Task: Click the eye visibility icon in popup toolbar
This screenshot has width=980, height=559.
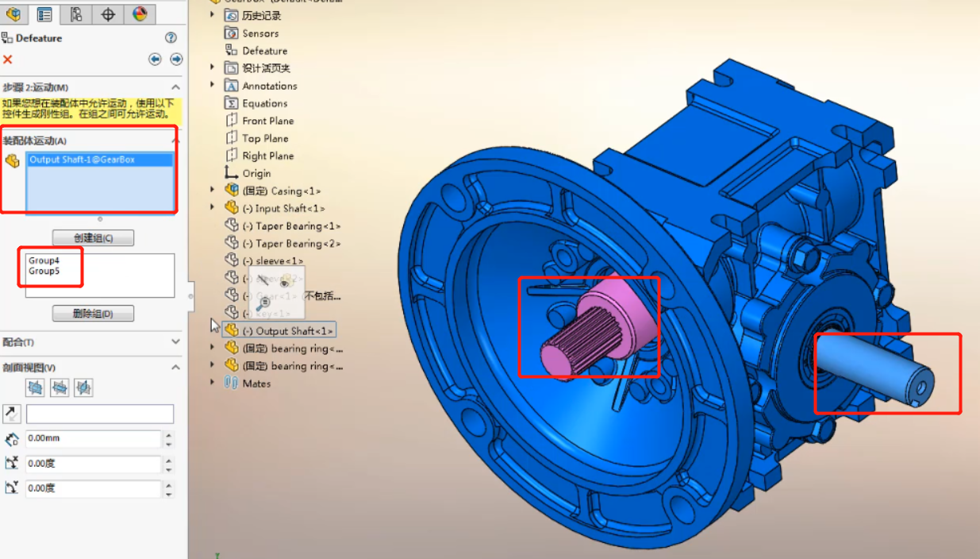Action: (x=285, y=280)
